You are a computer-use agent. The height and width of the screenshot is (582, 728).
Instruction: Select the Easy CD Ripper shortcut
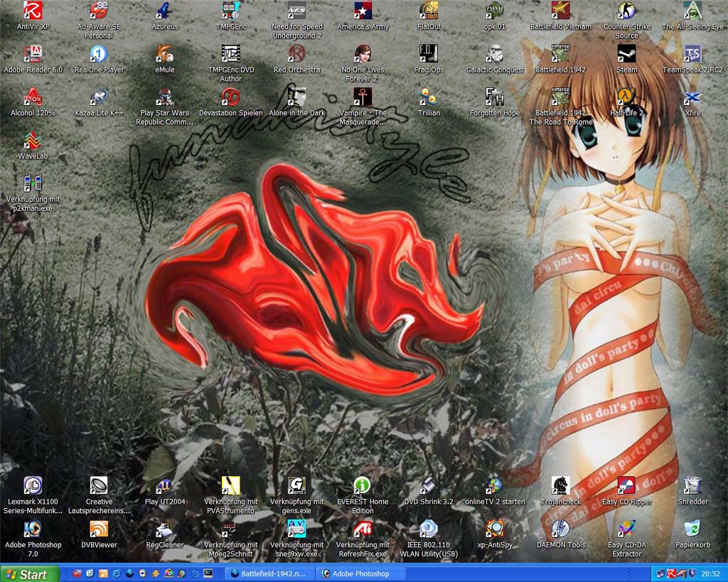click(x=627, y=485)
